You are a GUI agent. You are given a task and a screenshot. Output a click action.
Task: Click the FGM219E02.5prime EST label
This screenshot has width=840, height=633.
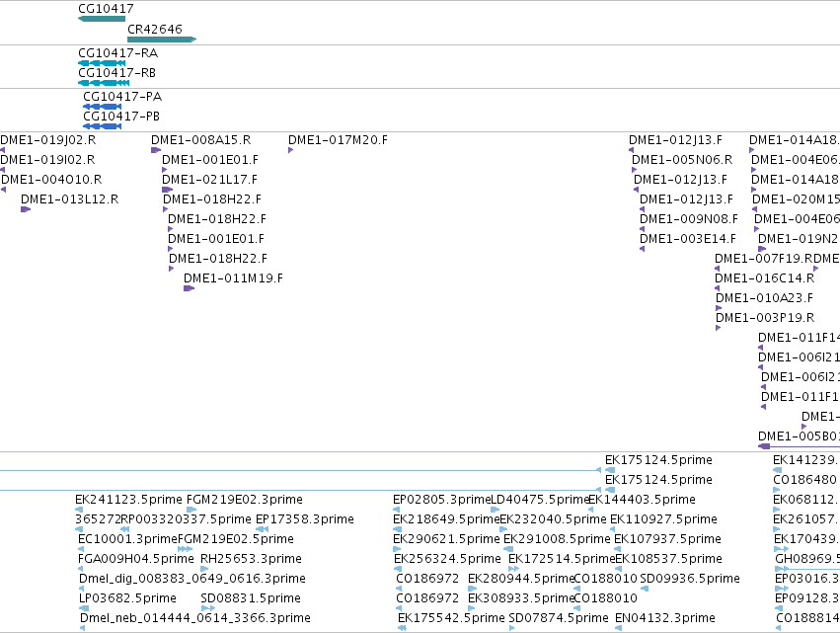pos(236,540)
